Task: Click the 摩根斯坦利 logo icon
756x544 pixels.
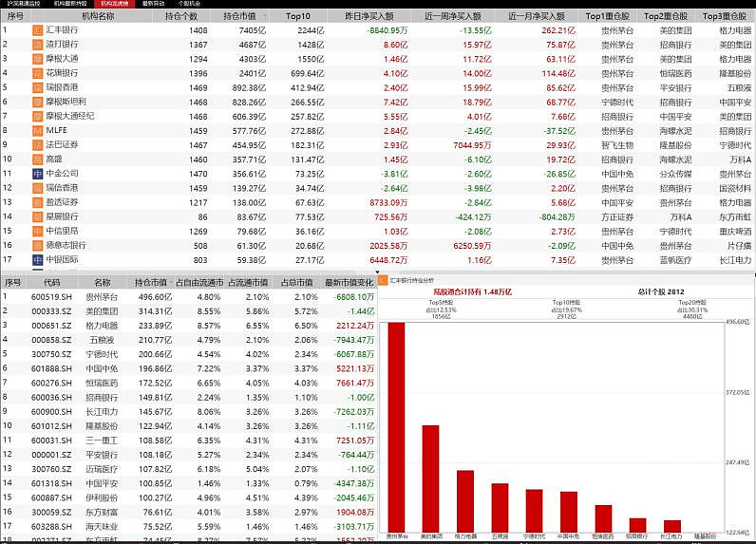Action: (38, 103)
